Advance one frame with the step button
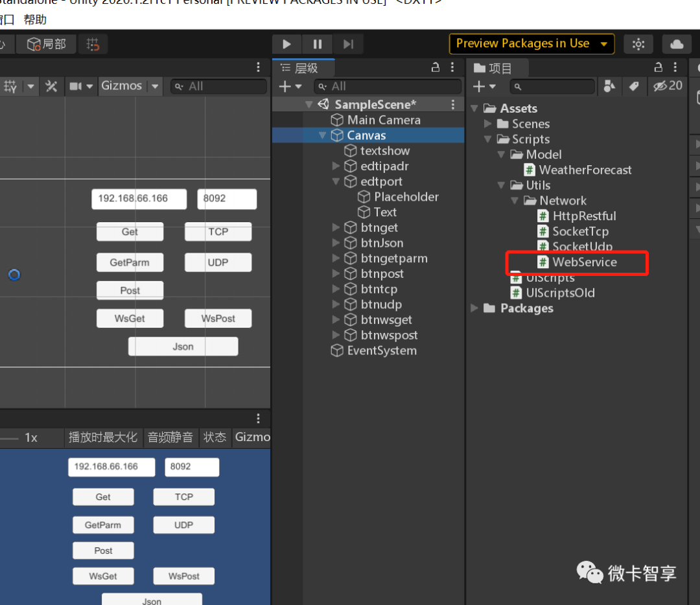This screenshot has height=605, width=700. click(x=348, y=44)
